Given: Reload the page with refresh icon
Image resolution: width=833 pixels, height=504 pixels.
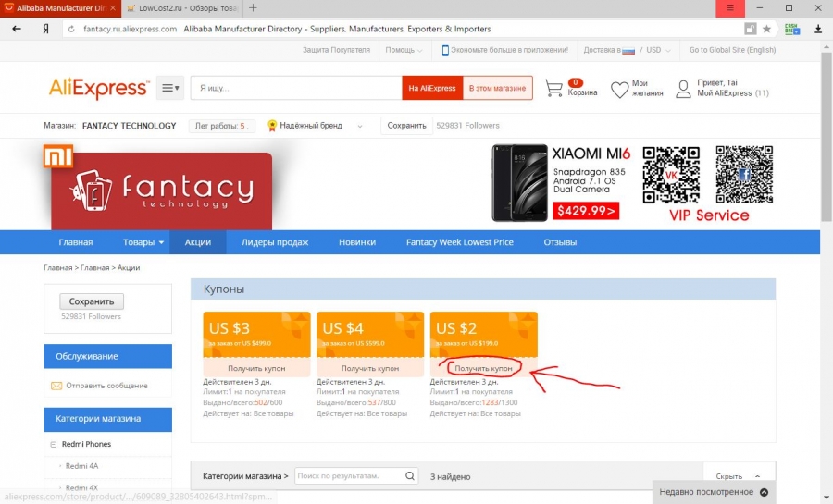Looking at the screenshot, I should click(71, 29).
